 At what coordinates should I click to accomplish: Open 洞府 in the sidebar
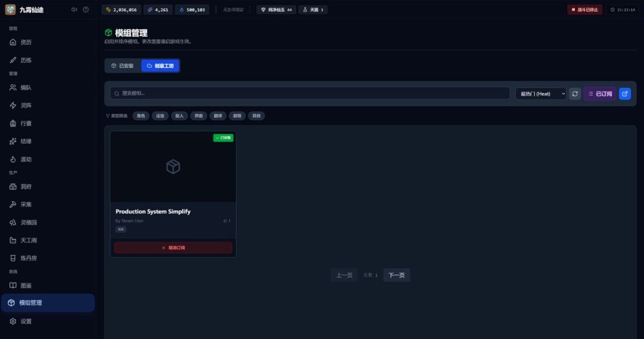[26, 186]
